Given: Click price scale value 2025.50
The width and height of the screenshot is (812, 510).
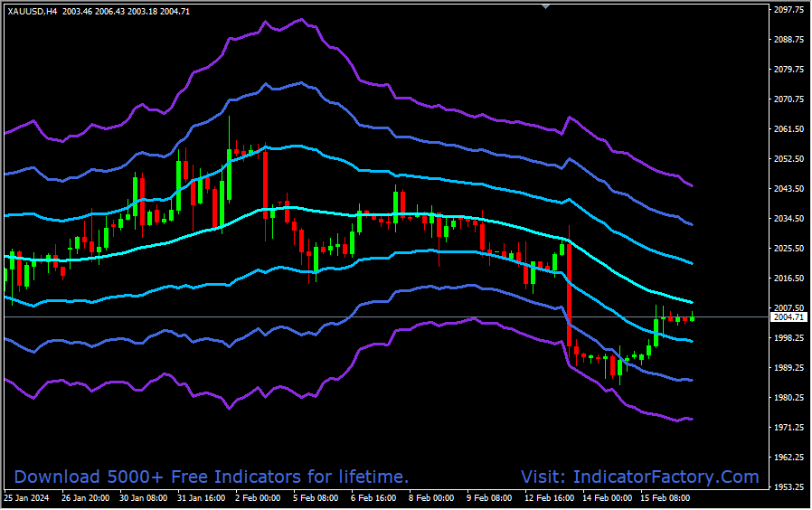Looking at the screenshot, I should pos(788,249).
